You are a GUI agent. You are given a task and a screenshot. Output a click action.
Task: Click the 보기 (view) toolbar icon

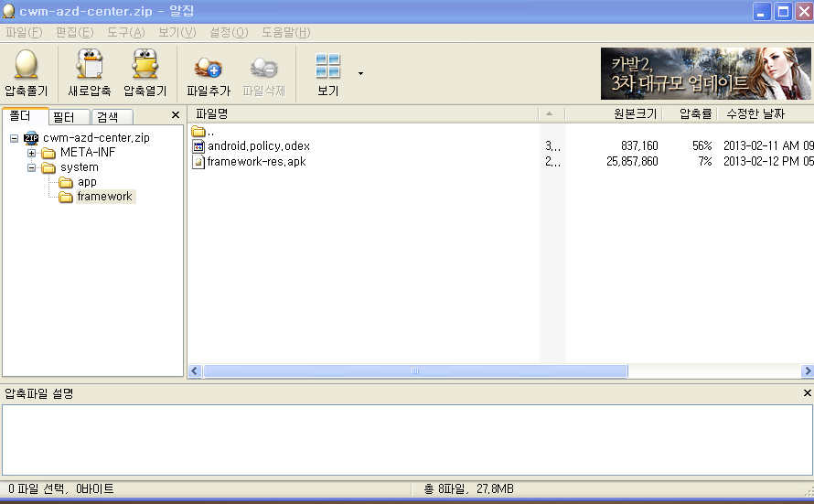(x=327, y=66)
